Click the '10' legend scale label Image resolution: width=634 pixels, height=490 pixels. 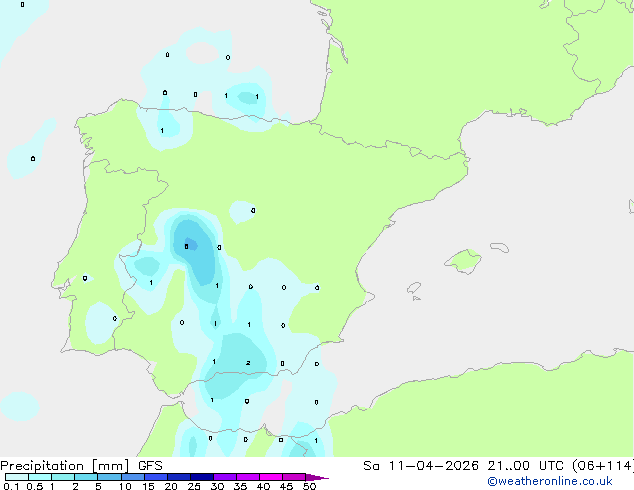coord(125,486)
